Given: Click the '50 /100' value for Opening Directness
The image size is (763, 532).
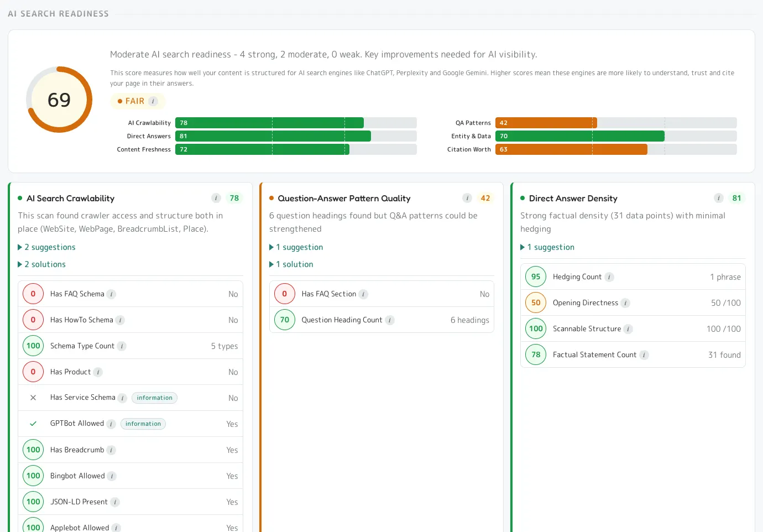Looking at the screenshot, I should (726, 303).
